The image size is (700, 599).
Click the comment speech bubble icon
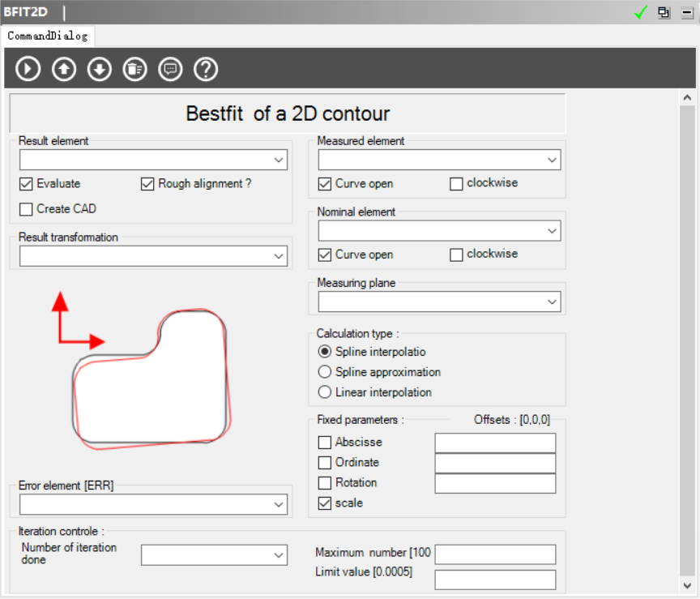pos(170,69)
